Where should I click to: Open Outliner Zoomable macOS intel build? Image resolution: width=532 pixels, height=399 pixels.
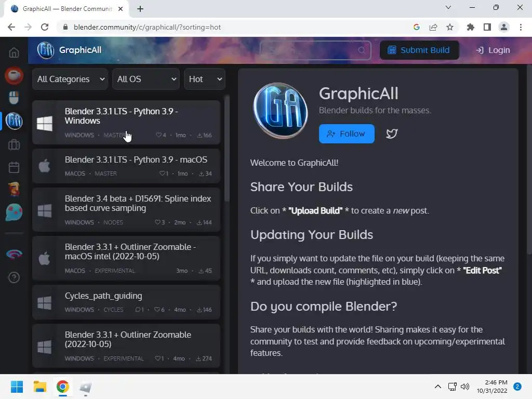click(126, 258)
